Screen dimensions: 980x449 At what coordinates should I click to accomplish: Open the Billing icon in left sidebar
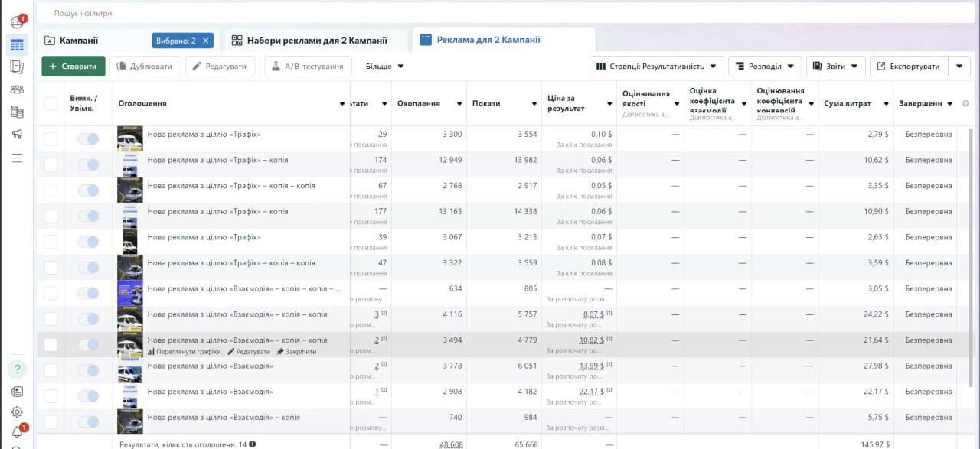click(17, 112)
